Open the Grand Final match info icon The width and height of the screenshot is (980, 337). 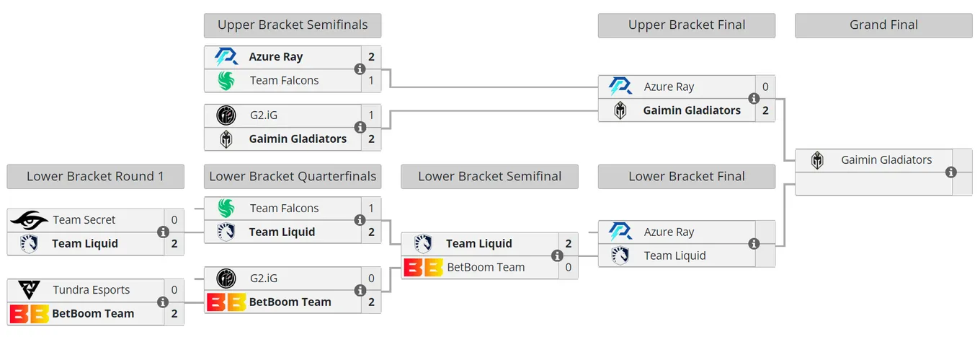click(950, 172)
